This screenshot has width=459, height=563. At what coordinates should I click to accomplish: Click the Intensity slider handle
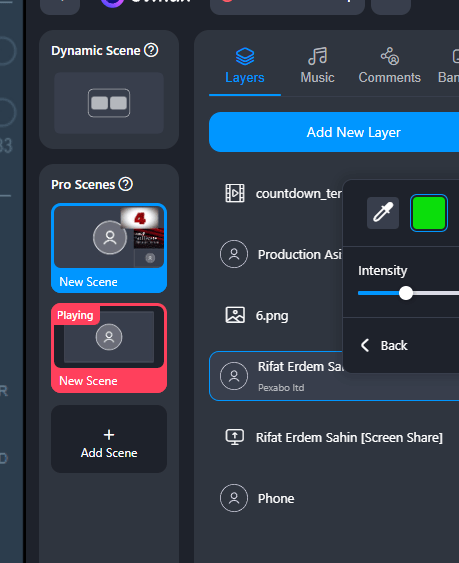[406, 293]
